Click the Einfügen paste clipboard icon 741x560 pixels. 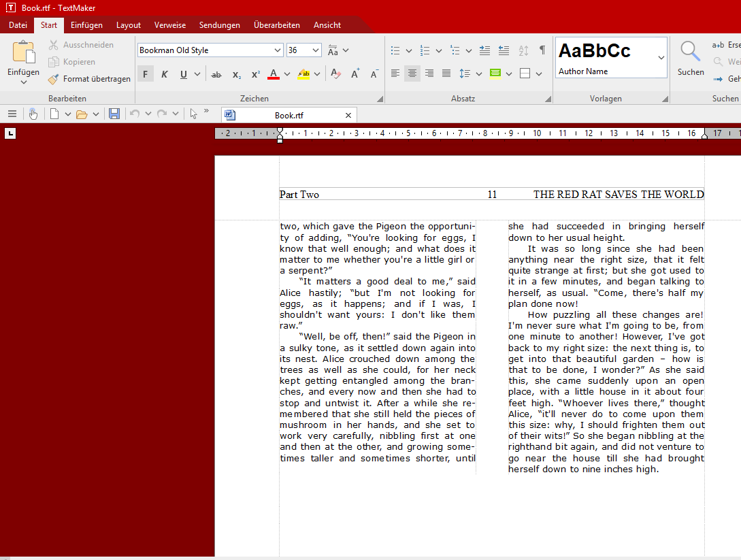pyautogui.click(x=23, y=52)
